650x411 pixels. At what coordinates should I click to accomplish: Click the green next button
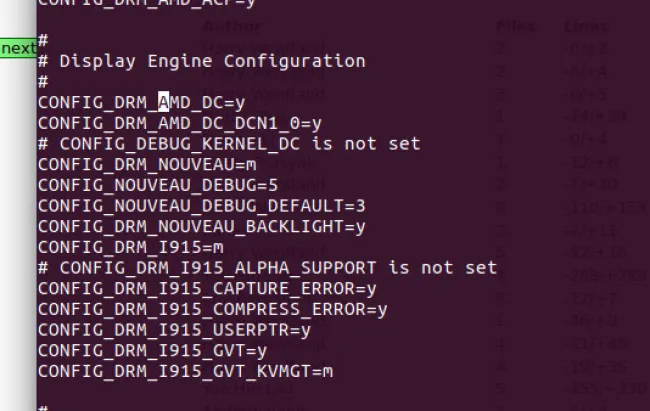[18, 48]
